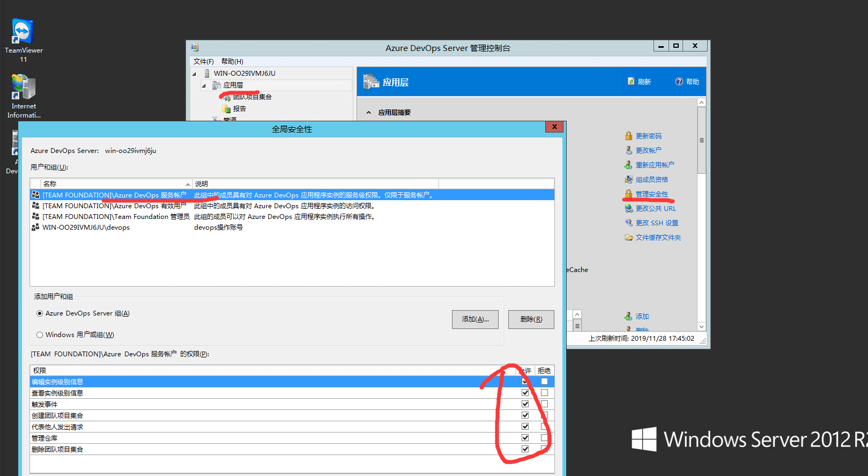Click the 更改 SSH 设置 icon
868x476 pixels.
click(628, 223)
